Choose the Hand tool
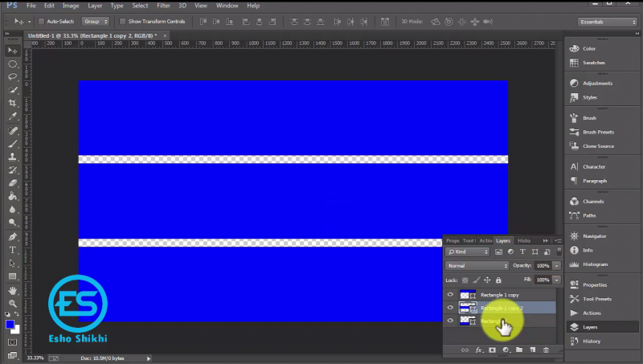 (x=13, y=290)
